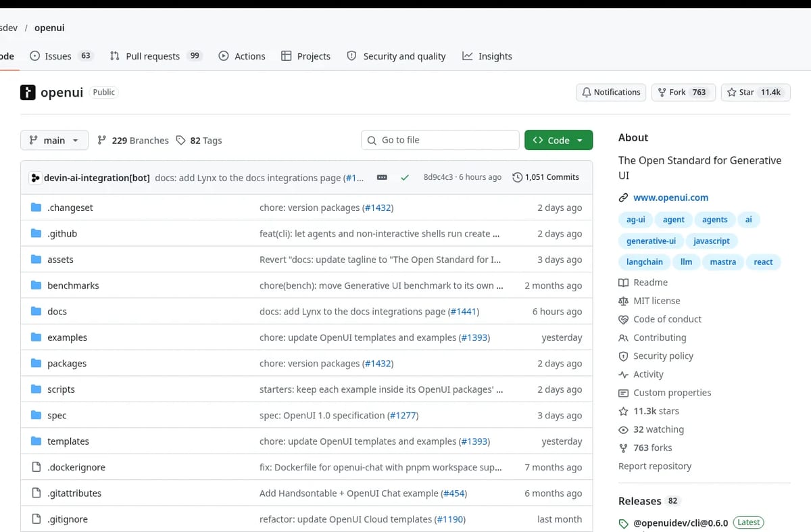This screenshot has width=811, height=532.
Task: View the 1,051 Commits history
Action: [545, 177]
